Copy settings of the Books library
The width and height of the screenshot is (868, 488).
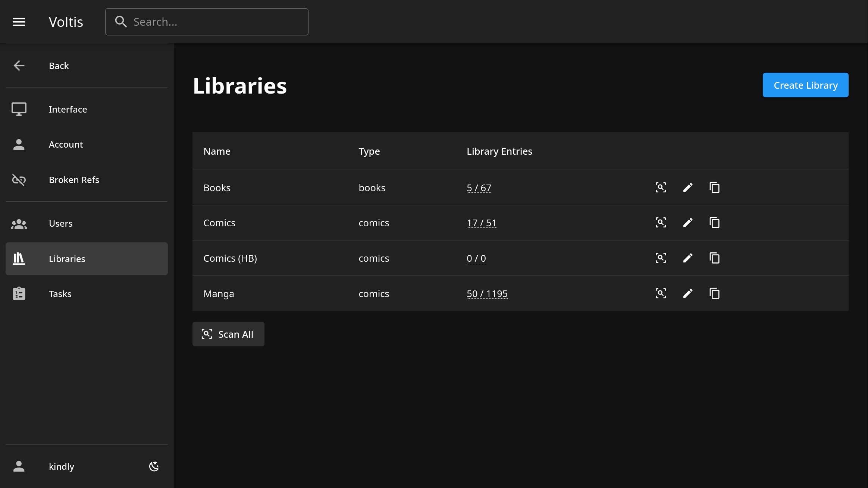pyautogui.click(x=714, y=188)
